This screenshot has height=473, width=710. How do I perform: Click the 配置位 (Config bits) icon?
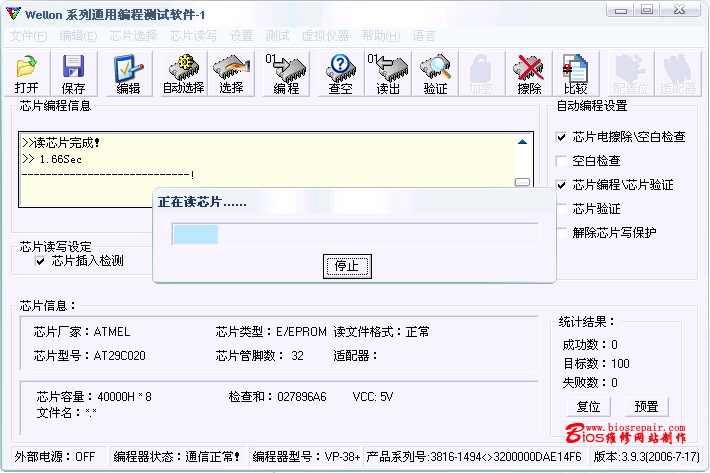click(x=631, y=74)
